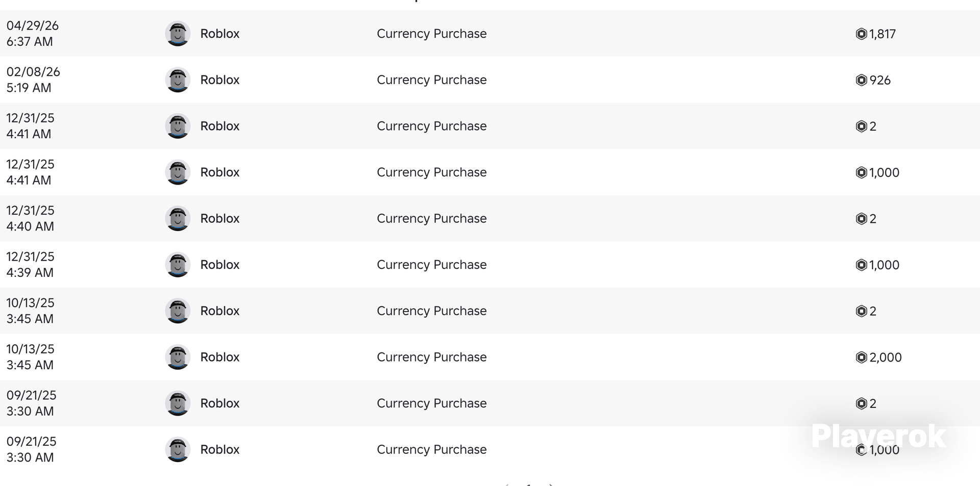
Task: Follow Roblox link in the 12/31/25 4:39 AM row
Action: click(x=219, y=265)
